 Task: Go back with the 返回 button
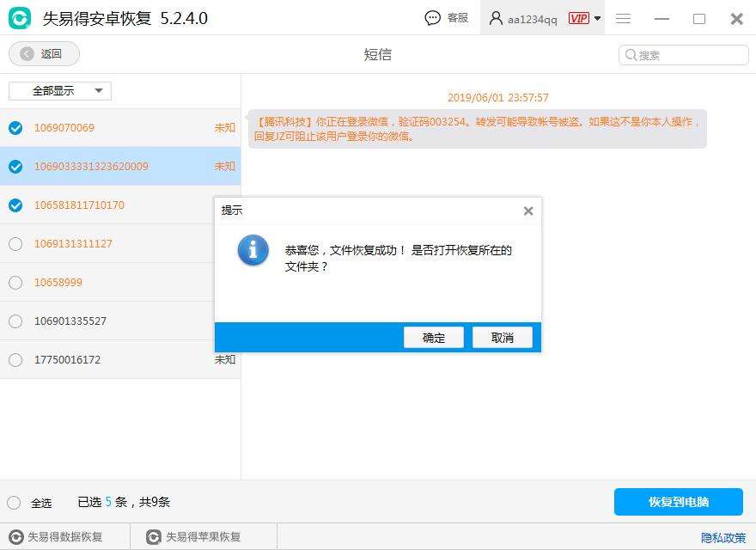click(x=45, y=53)
